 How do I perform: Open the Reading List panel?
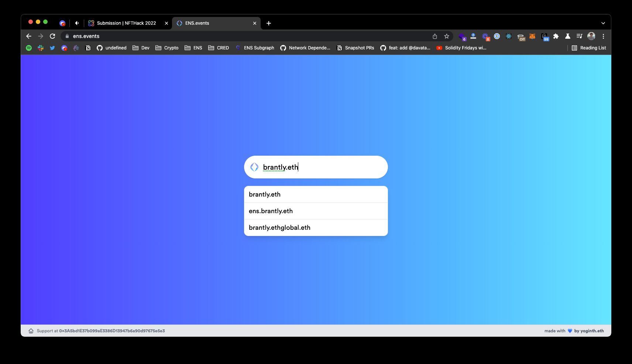[x=589, y=48]
